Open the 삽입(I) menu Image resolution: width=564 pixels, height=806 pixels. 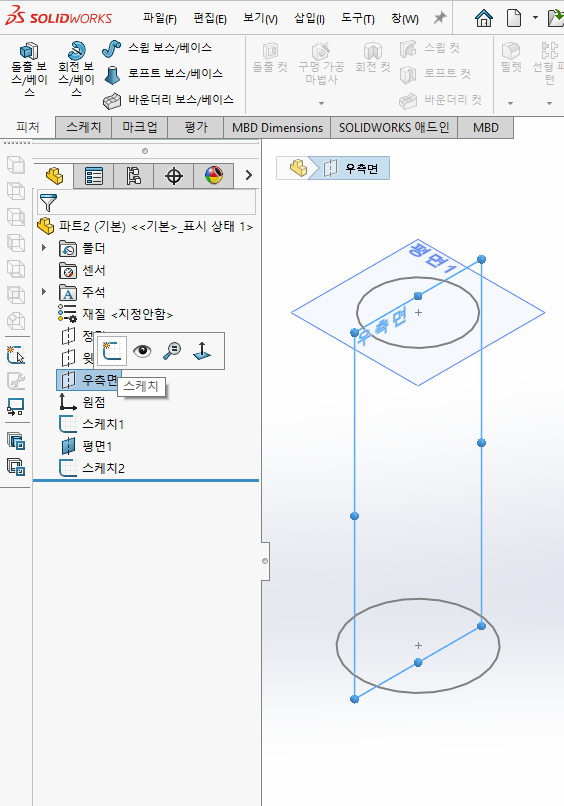tap(310, 19)
